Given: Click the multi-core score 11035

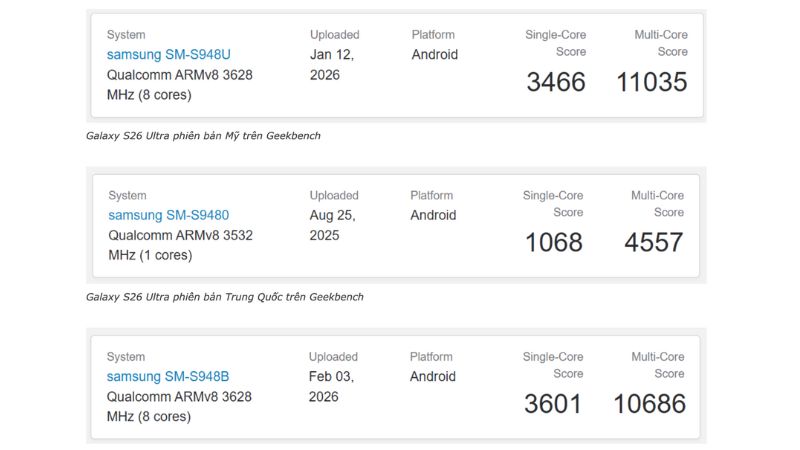Looking at the screenshot, I should coord(650,82).
